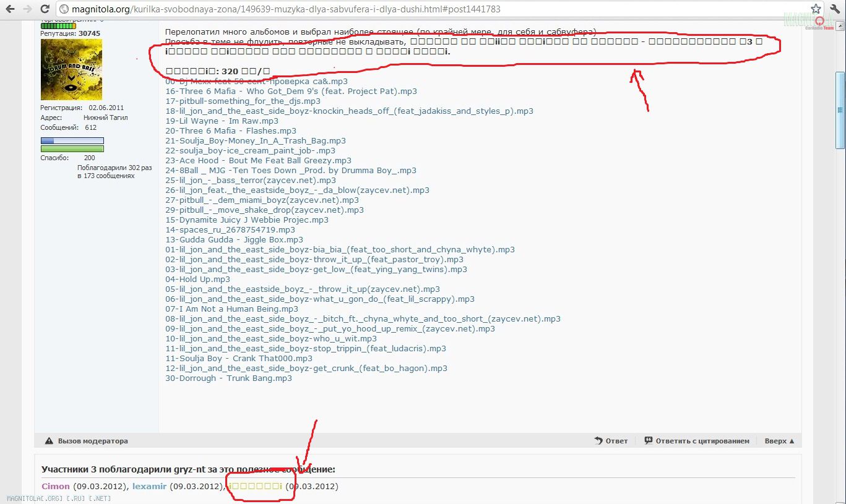Screen dimensions: 846x504
Task: Reload the page with refresh icon
Action: point(45,9)
